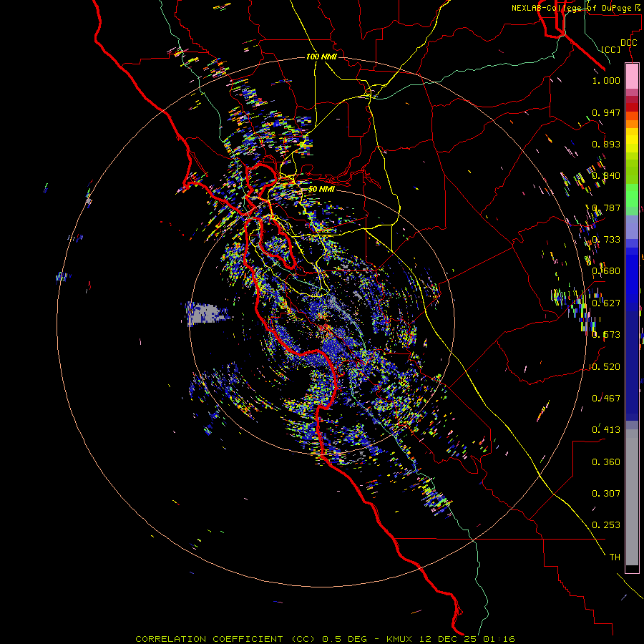Select the 0.840 legend value
The height and width of the screenshot is (644, 644).
(x=606, y=175)
